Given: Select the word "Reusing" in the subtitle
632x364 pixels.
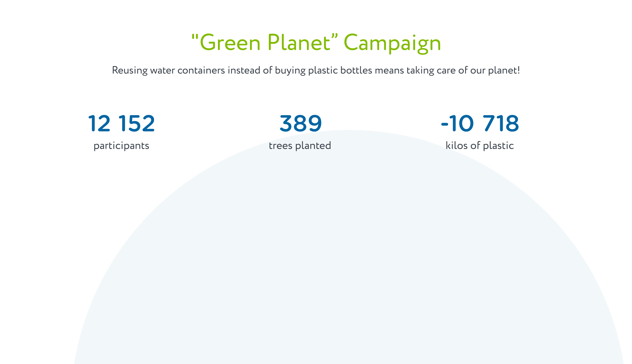Looking at the screenshot, I should 130,71.
